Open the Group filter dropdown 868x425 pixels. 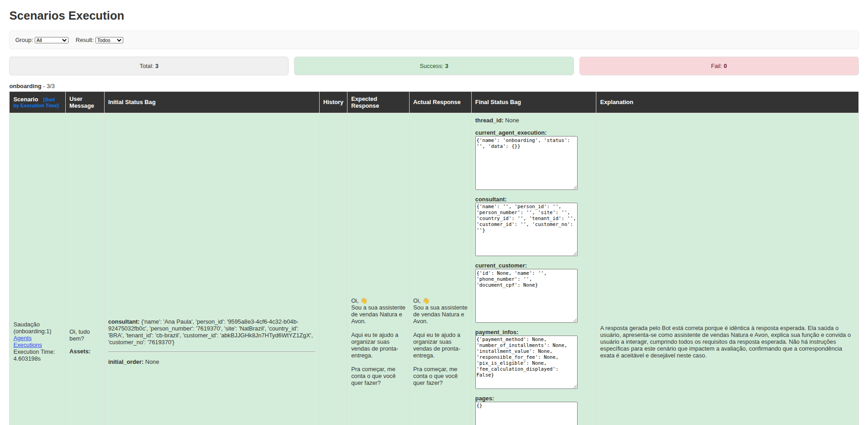[x=52, y=40]
